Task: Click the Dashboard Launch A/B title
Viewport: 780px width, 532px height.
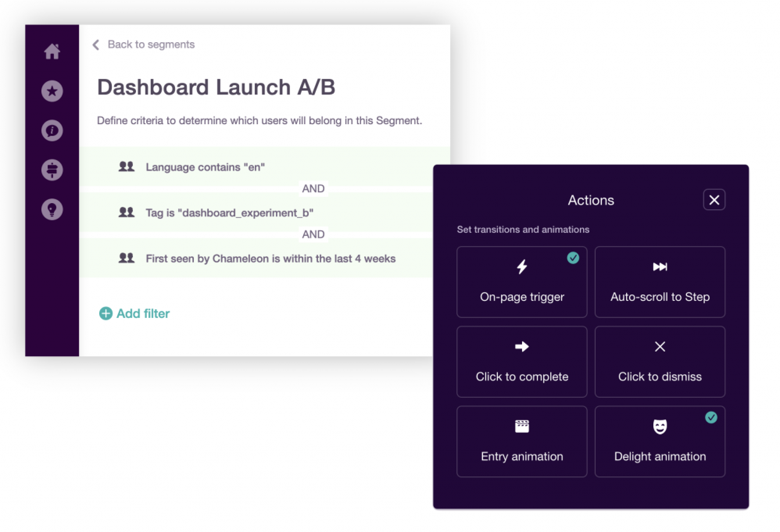Action: coord(216,87)
